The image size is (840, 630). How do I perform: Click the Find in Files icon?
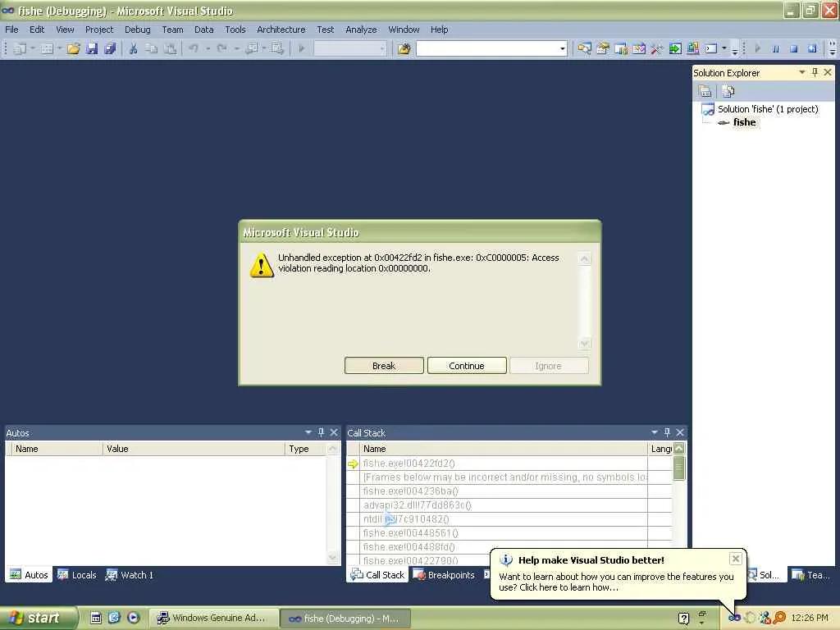404,49
